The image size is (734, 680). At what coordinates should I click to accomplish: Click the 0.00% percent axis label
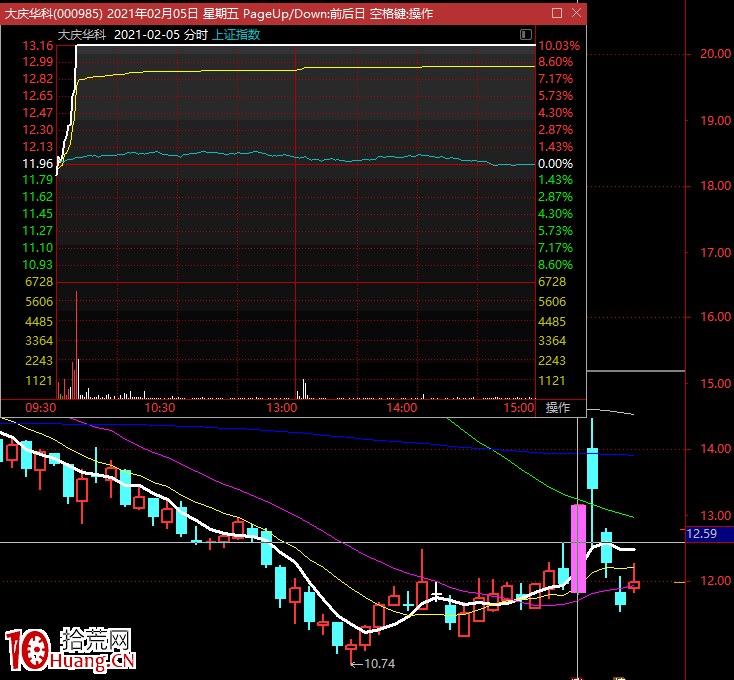click(556, 164)
